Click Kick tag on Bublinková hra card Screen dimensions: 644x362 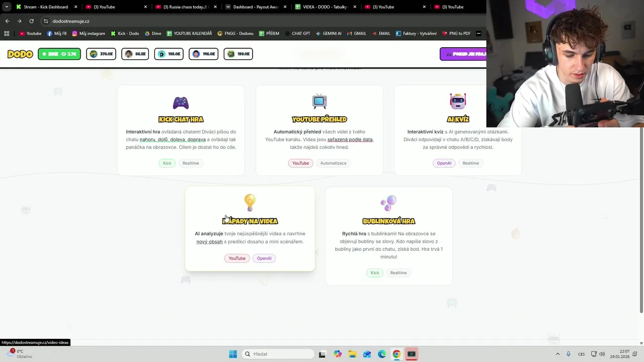point(375,273)
